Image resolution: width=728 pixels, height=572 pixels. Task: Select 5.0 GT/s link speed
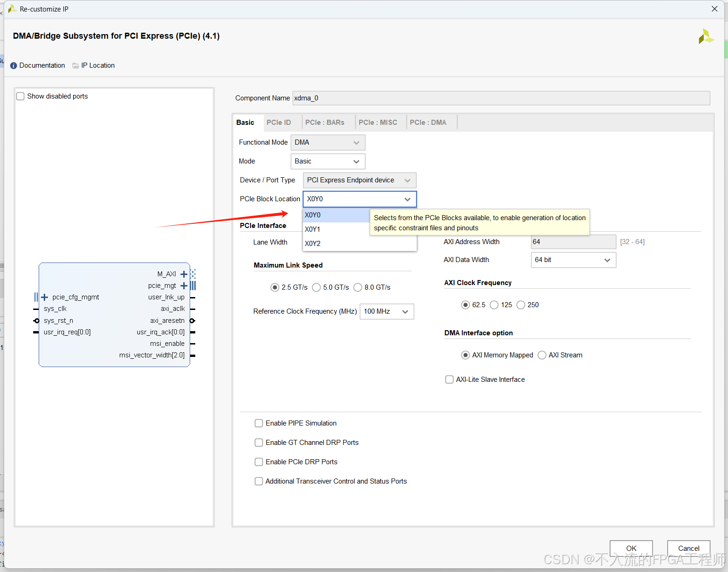(x=316, y=287)
